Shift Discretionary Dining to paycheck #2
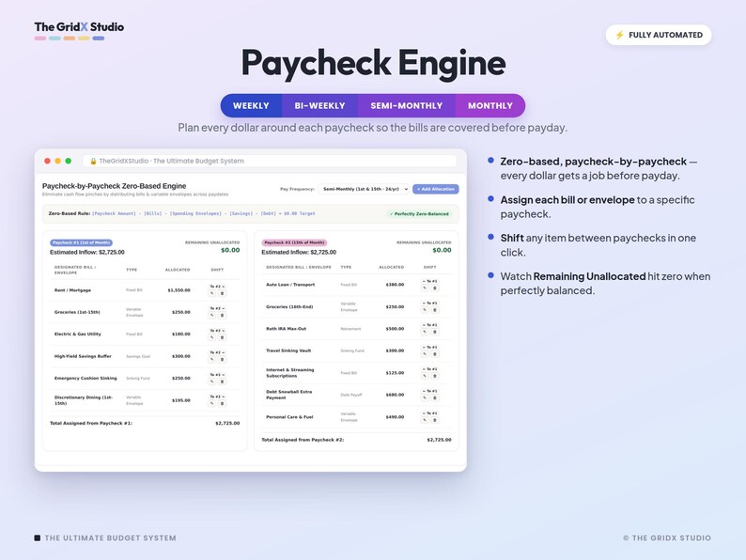746x560 pixels. pyautogui.click(x=217, y=397)
